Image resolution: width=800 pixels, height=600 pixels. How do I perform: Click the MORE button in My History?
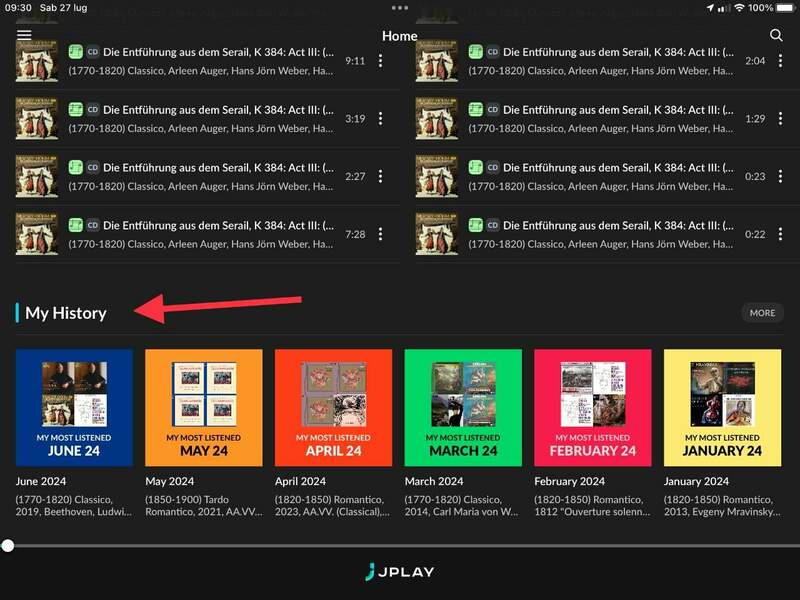762,313
